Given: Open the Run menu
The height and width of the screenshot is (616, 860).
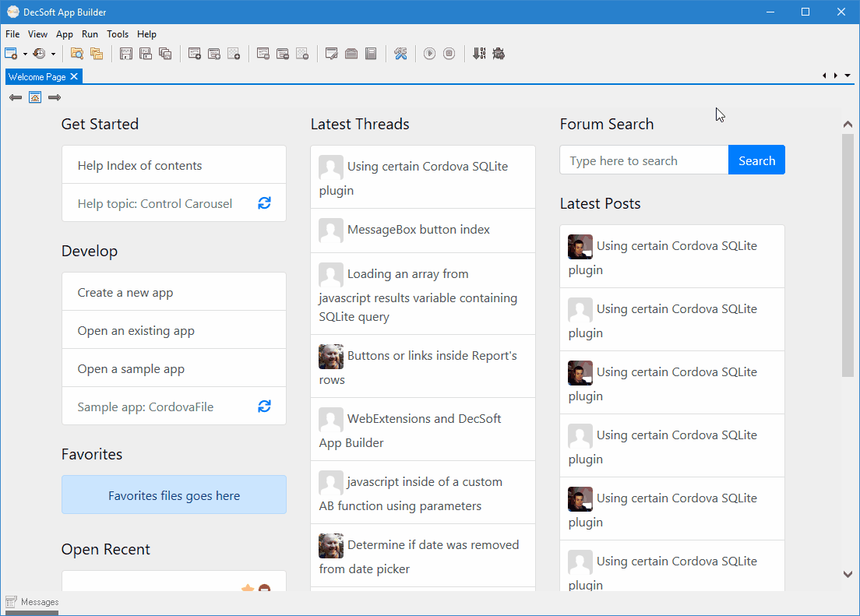Looking at the screenshot, I should [x=90, y=34].
